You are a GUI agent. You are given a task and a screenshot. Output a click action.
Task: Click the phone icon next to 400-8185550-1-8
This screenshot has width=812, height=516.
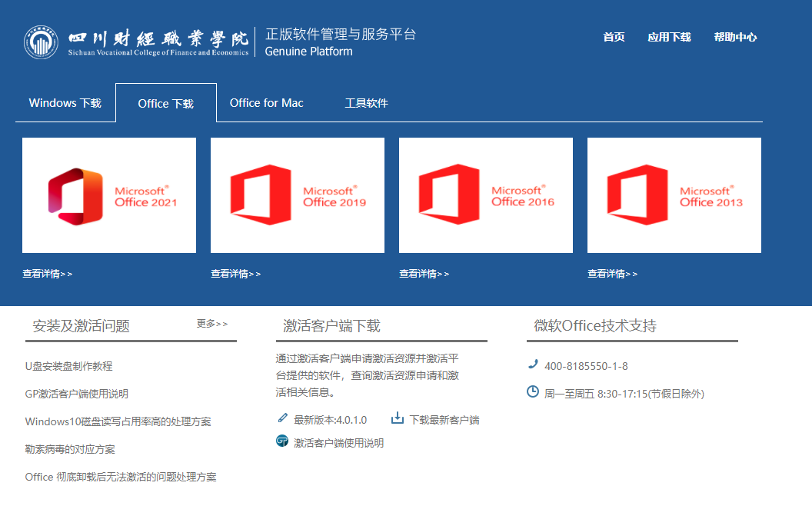[533, 365]
